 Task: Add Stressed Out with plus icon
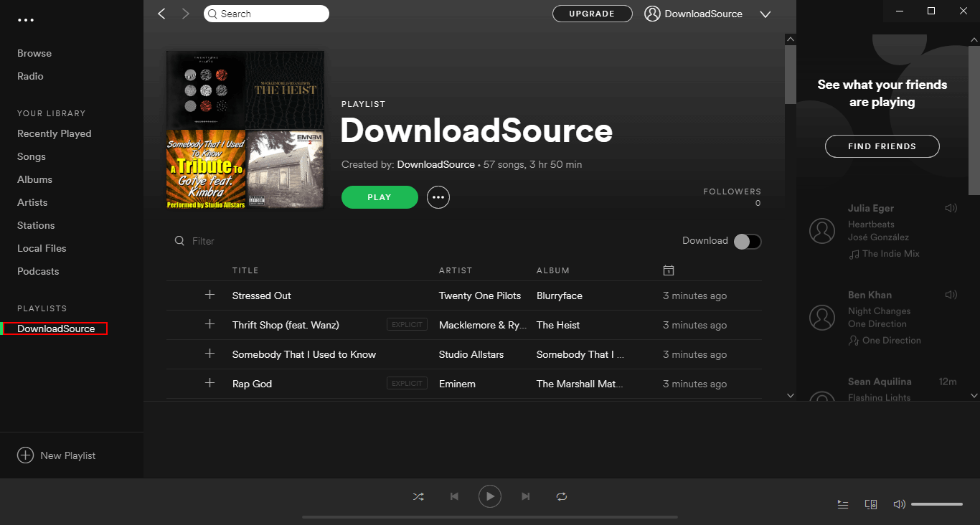[209, 295]
